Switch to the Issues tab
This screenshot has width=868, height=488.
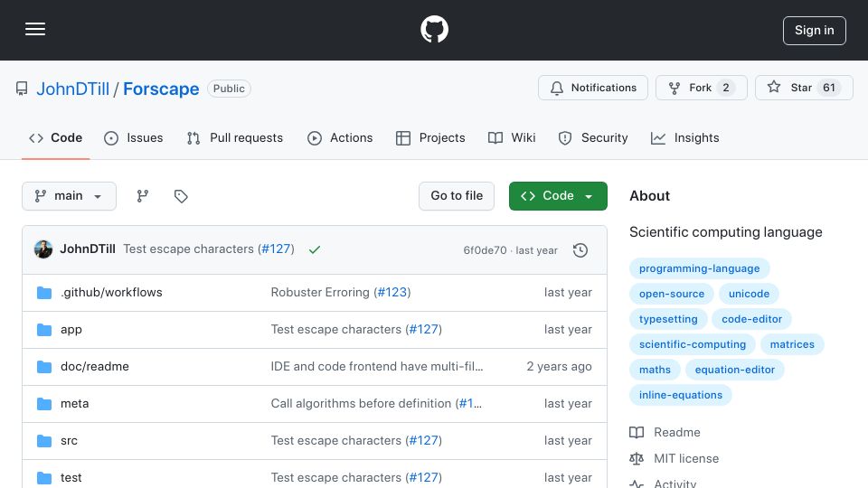(x=134, y=137)
